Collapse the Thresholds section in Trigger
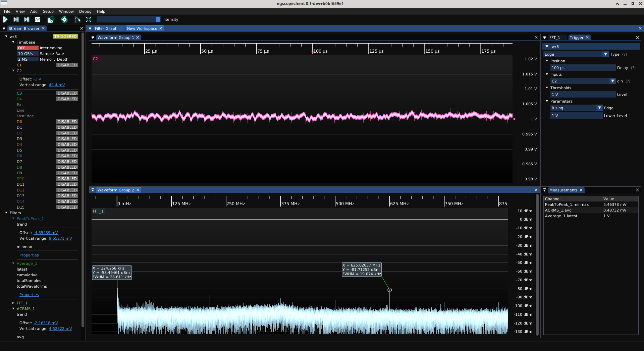This screenshot has width=644, height=351. pyautogui.click(x=547, y=88)
